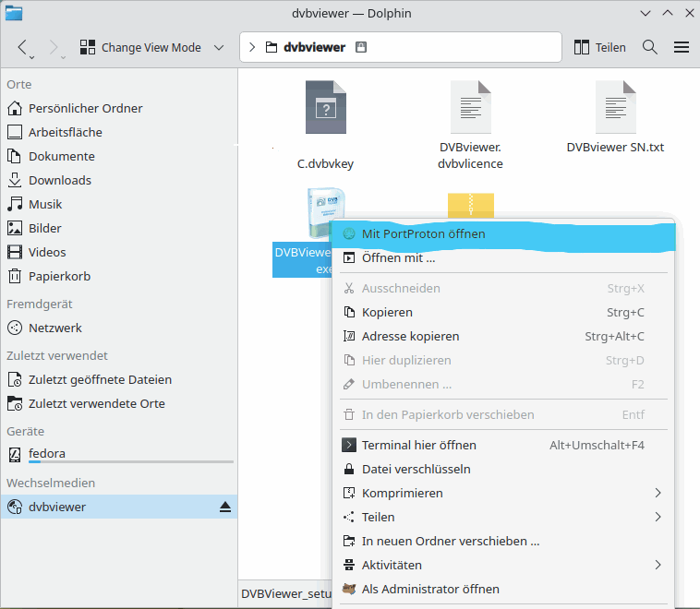Open the hamburger menu
Screen dimensions: 700x609
click(682, 47)
